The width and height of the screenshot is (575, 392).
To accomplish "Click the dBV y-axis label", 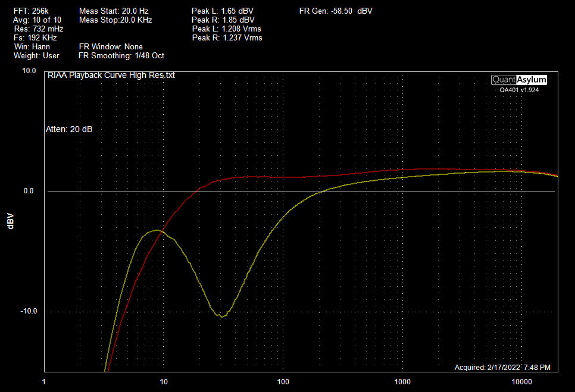I will click(x=10, y=221).
